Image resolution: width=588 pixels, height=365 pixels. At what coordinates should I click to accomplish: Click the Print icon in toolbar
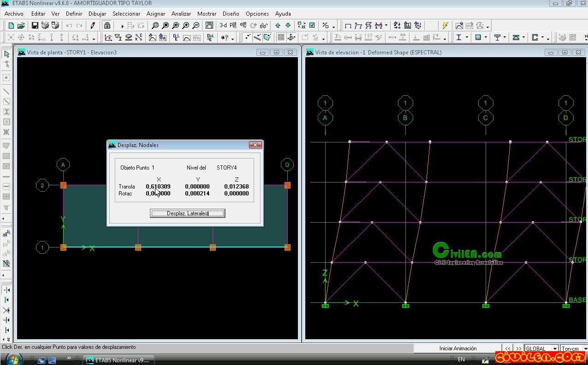pos(45,26)
